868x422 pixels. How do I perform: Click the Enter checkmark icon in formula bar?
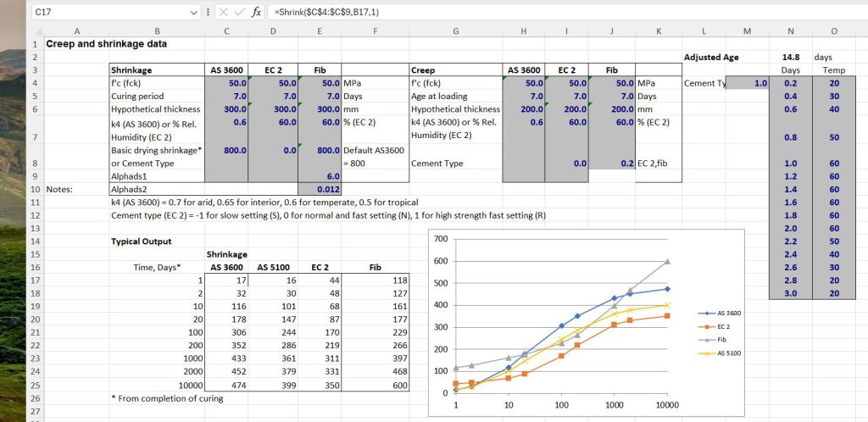238,14
